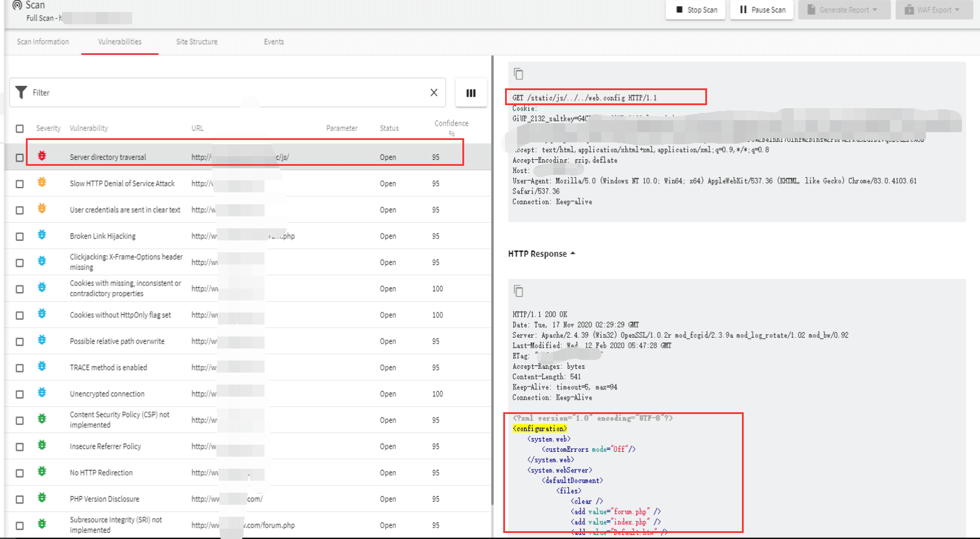Open the column chooser icon button
This screenshot has height=539, width=980.
pyautogui.click(x=471, y=93)
